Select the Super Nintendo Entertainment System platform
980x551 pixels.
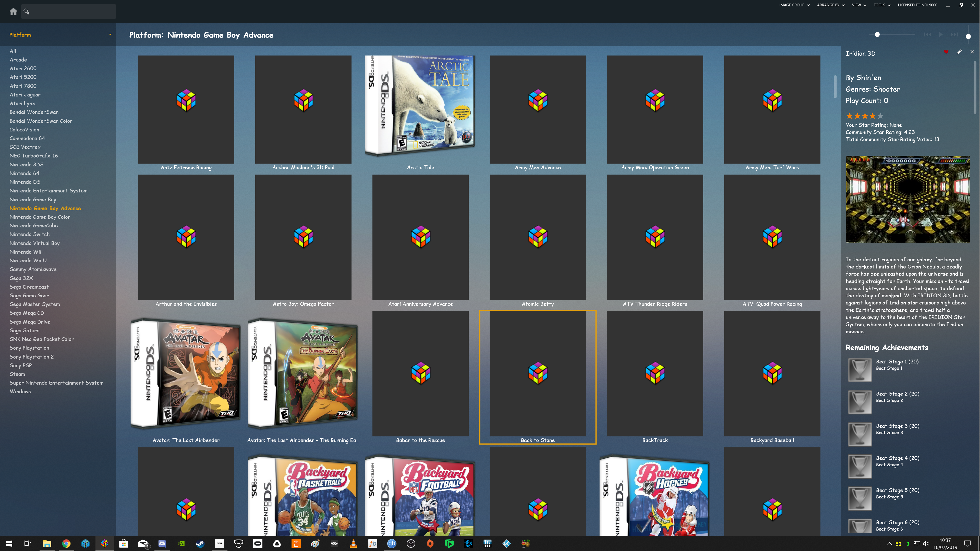[56, 383]
